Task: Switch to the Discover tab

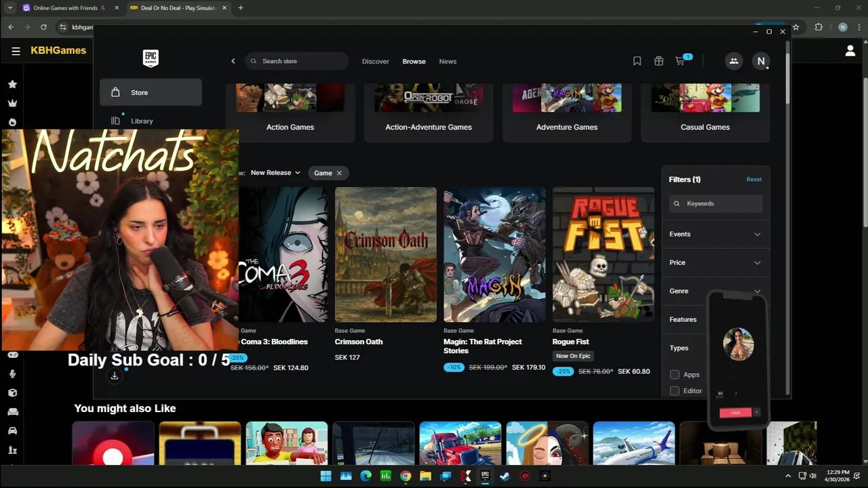Action: 375,61
